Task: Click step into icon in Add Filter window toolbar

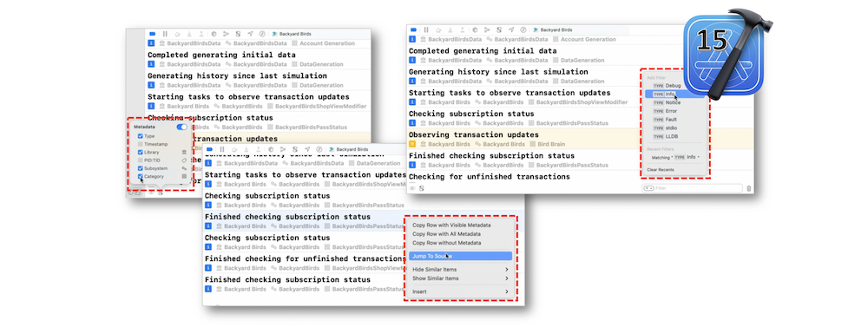Action: coord(450,29)
